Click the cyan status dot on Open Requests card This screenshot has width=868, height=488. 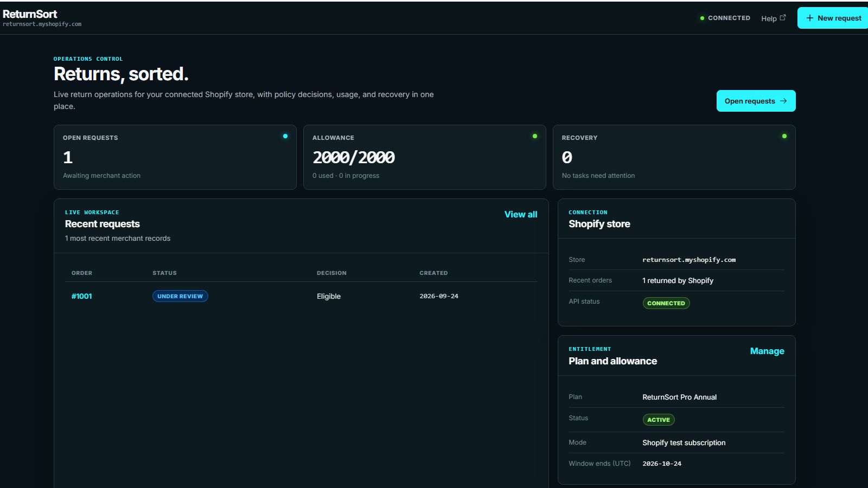pyautogui.click(x=285, y=136)
